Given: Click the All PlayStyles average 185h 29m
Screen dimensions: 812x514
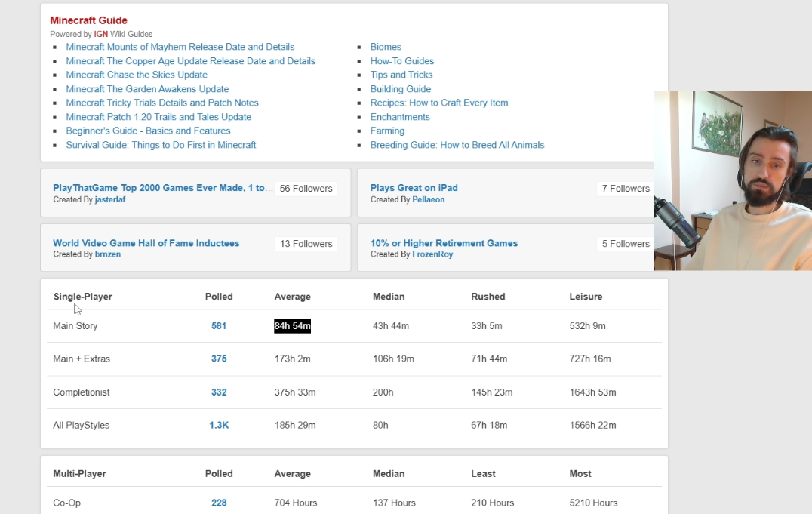Looking at the screenshot, I should (294, 426).
